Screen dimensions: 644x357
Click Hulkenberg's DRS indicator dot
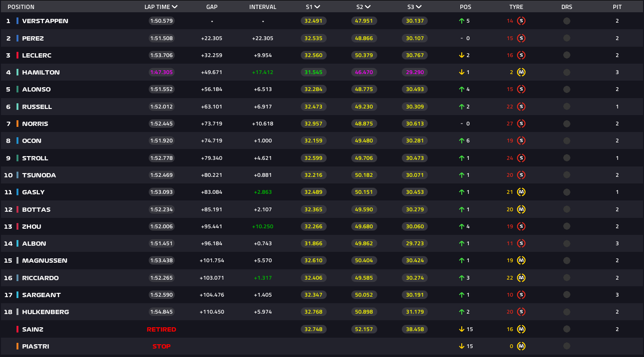[567, 312]
